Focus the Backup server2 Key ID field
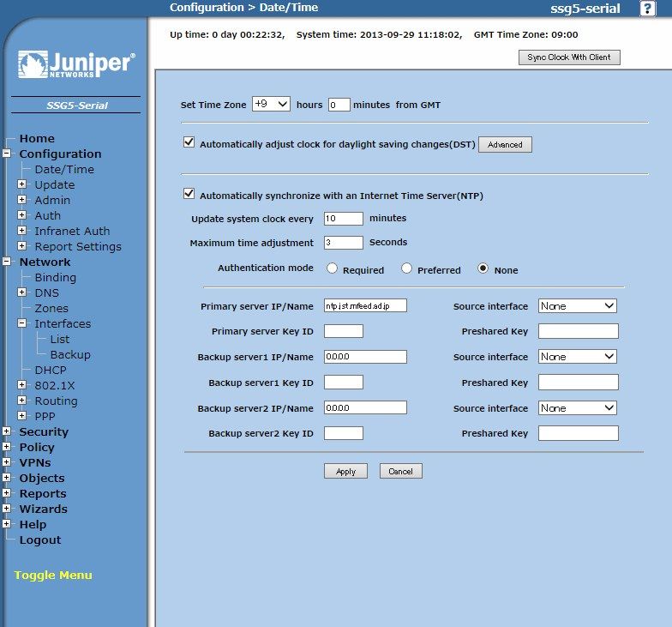 pyautogui.click(x=343, y=433)
